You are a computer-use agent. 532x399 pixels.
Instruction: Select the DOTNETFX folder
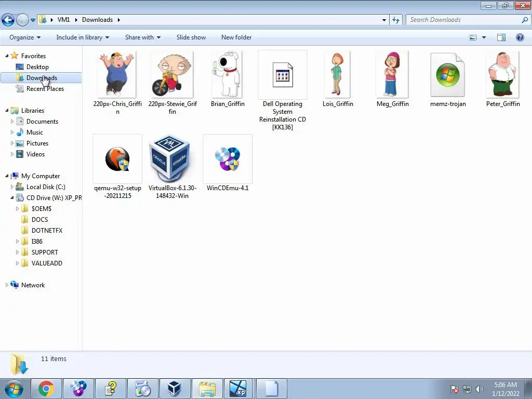[x=47, y=230]
